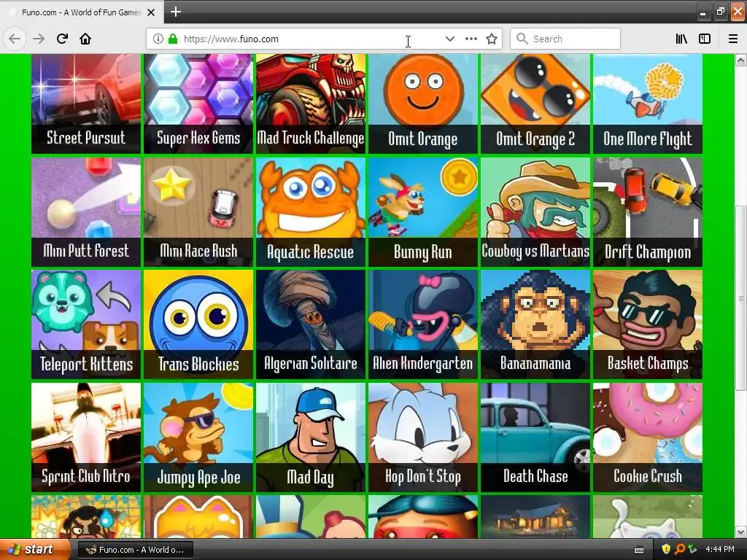Bookmark this page with the star icon

coord(492,39)
